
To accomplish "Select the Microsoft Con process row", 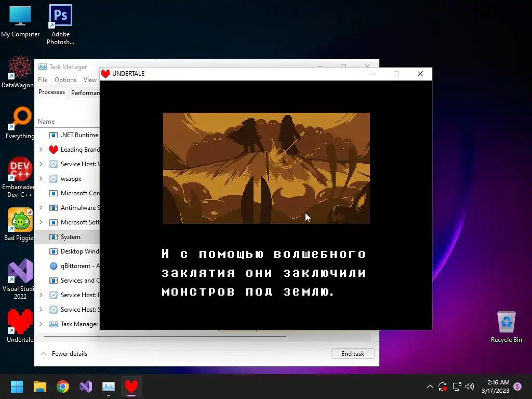I will click(67, 193).
